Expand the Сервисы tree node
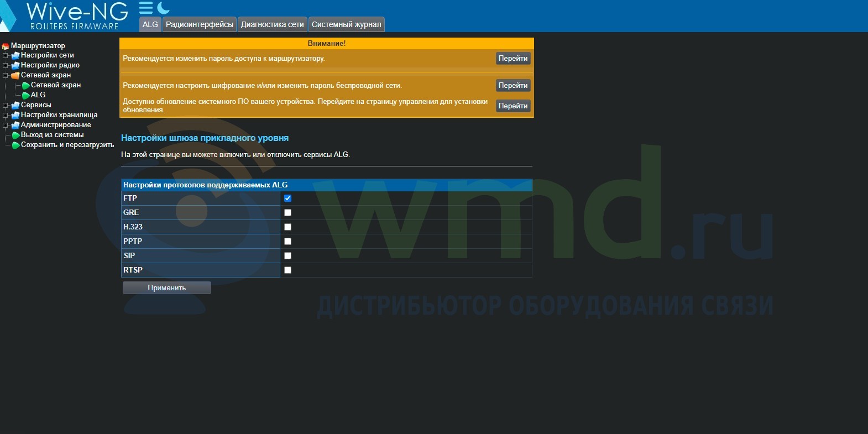 6,105
